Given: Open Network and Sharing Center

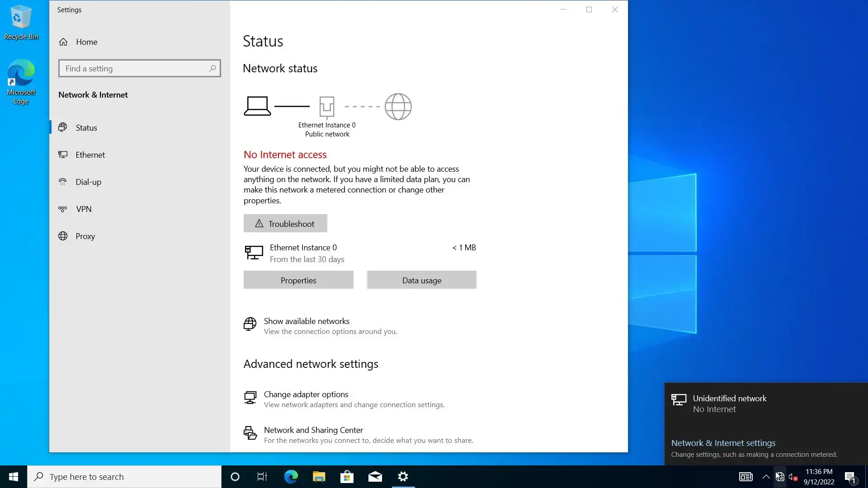Looking at the screenshot, I should [313, 430].
